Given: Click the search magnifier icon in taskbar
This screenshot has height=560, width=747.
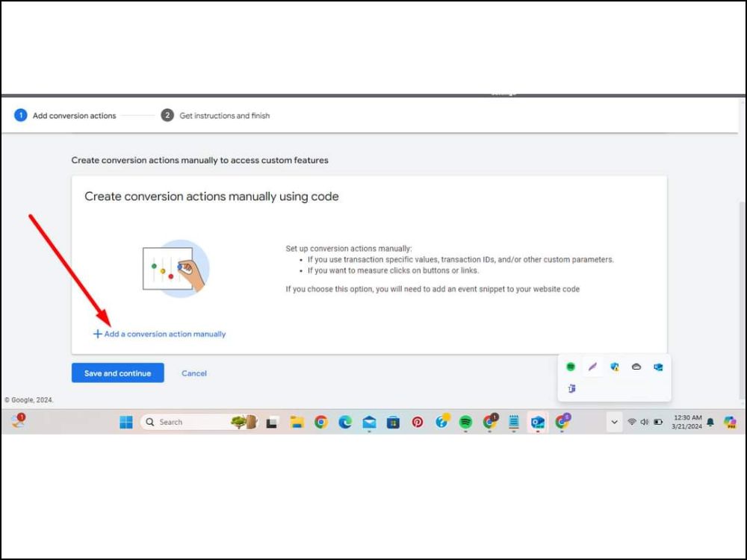Looking at the screenshot, I should (150, 422).
